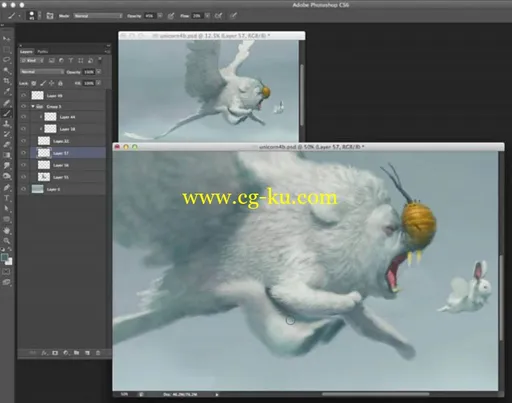Select the Dodge tool
Screen dimensions: 512x403
coord(6,177)
